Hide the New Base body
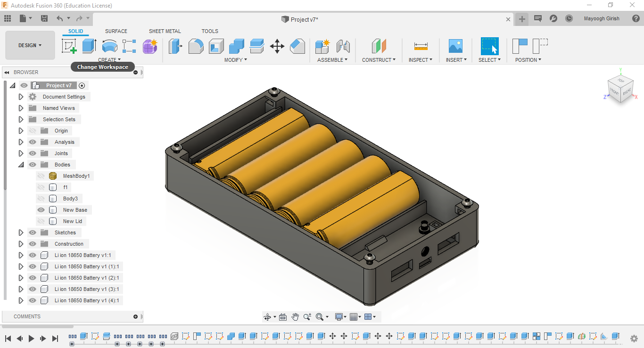Image resolution: width=644 pixels, height=348 pixels. click(x=41, y=210)
